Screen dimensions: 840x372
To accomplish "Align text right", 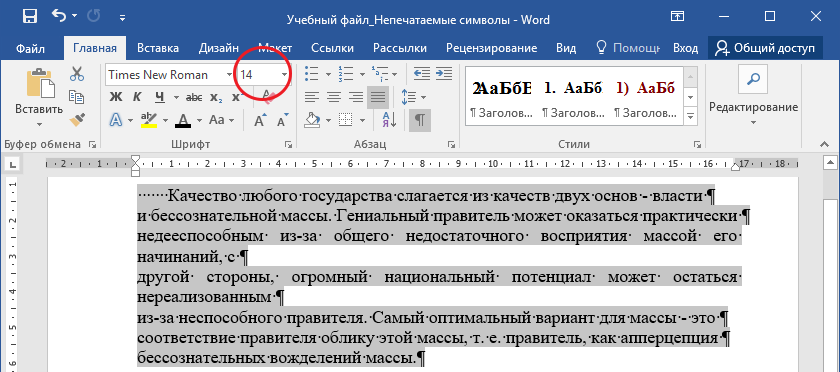I will (x=356, y=97).
